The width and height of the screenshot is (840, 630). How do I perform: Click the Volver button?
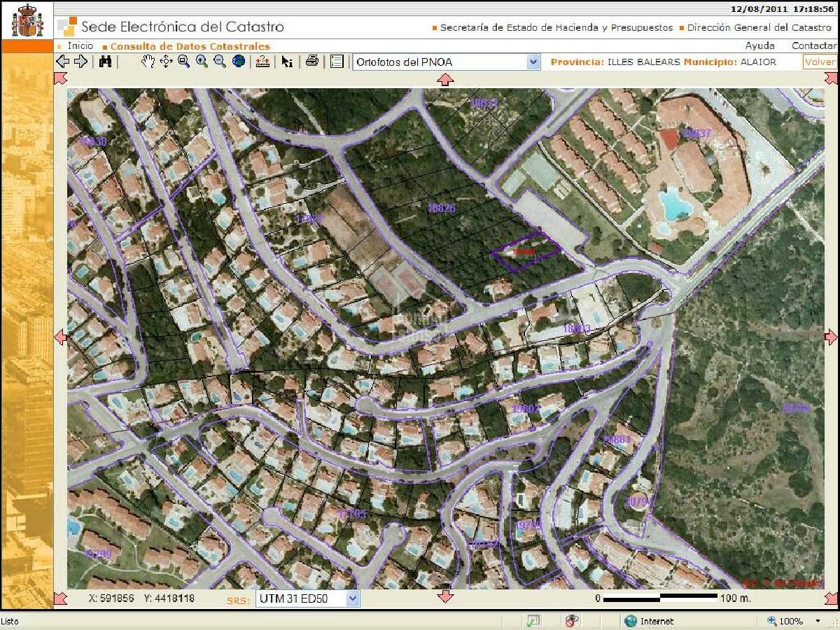[820, 62]
